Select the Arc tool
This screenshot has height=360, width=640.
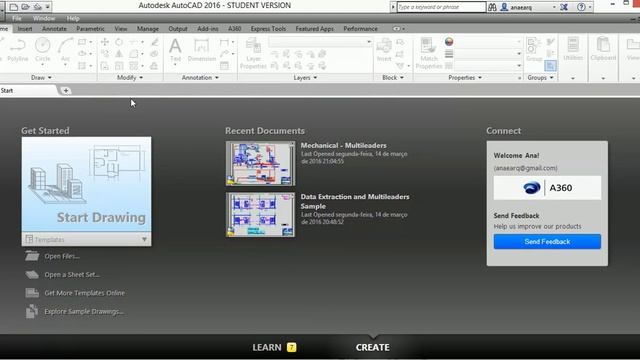click(x=65, y=50)
